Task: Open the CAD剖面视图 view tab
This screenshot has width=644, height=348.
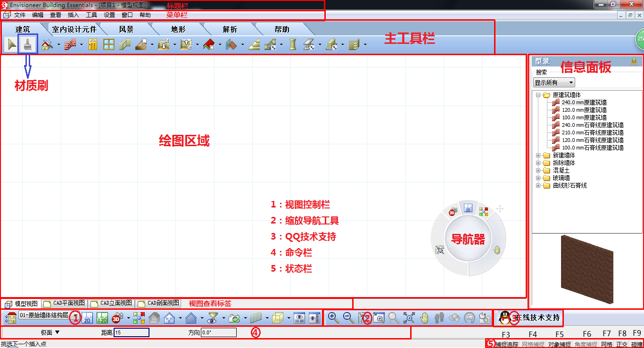Action: click(158, 303)
